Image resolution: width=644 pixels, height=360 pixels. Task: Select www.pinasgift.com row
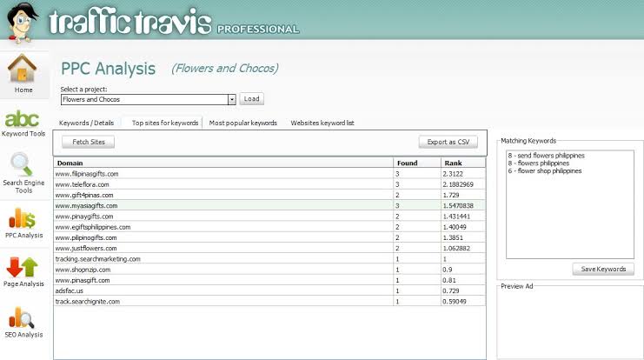[269, 280]
